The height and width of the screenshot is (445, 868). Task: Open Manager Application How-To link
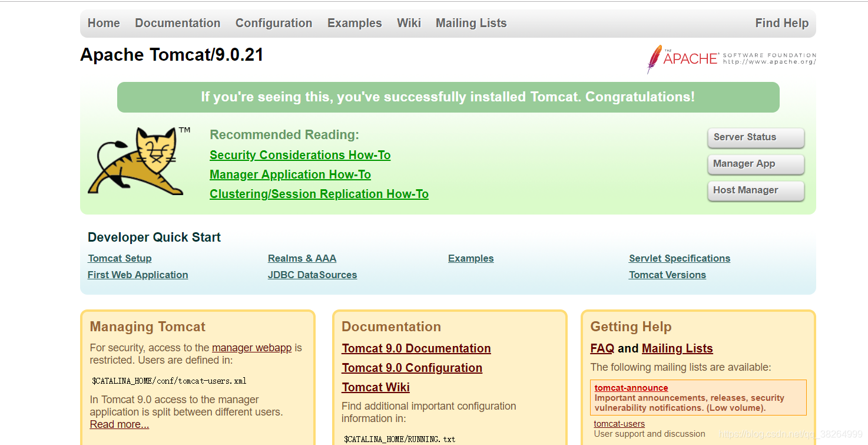point(290,174)
